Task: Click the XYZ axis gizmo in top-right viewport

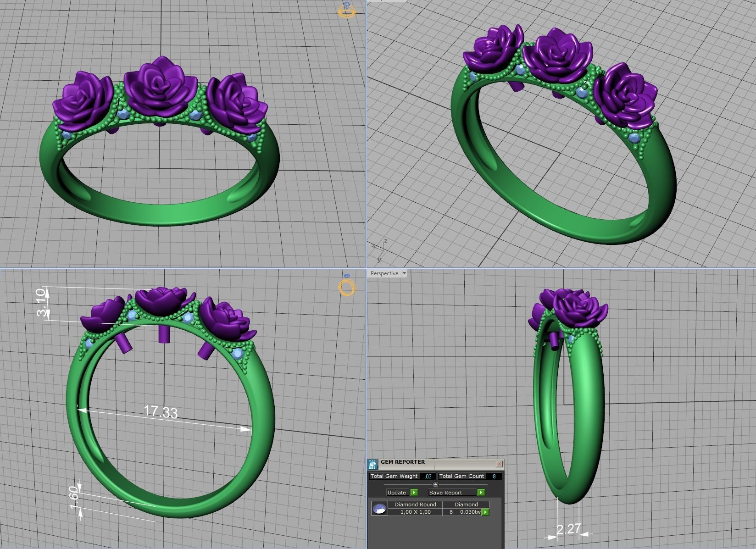Action: [379, 251]
